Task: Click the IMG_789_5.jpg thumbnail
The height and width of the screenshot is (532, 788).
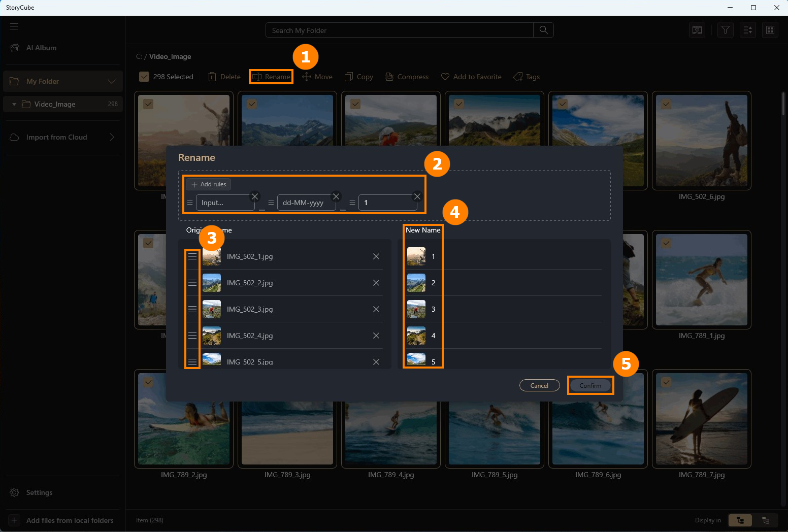Action: (495, 433)
